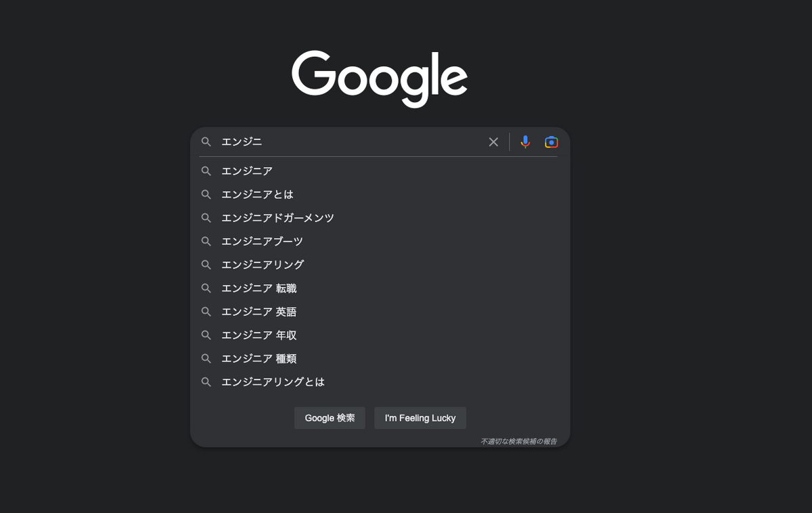Select the エンジニア 種類 suggestion
Image resolution: width=812 pixels, height=513 pixels.
[380, 359]
